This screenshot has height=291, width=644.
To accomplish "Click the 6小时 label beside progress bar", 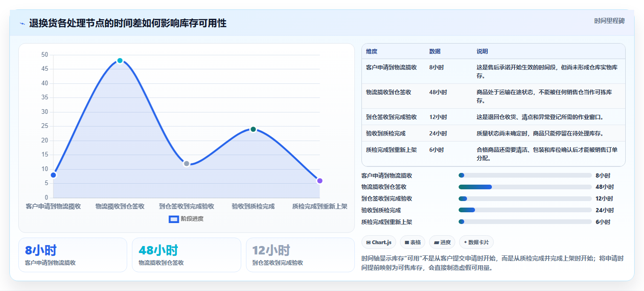I will click(603, 222).
